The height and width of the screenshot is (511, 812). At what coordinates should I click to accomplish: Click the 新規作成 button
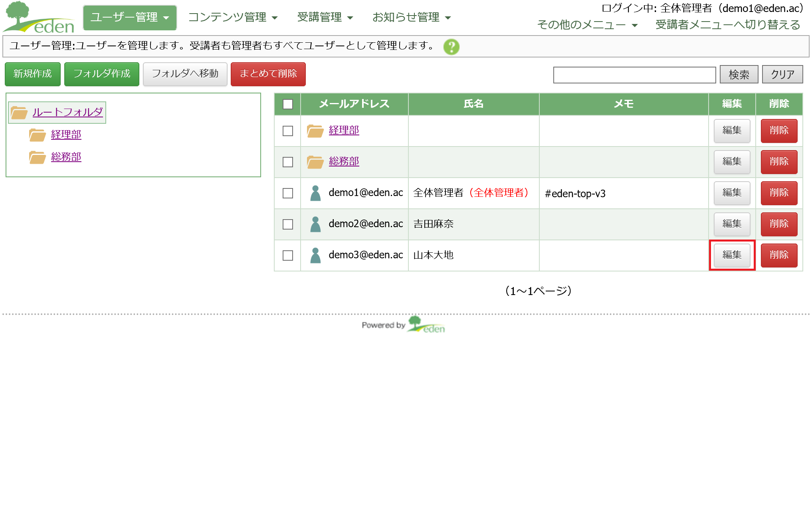pyautogui.click(x=32, y=74)
